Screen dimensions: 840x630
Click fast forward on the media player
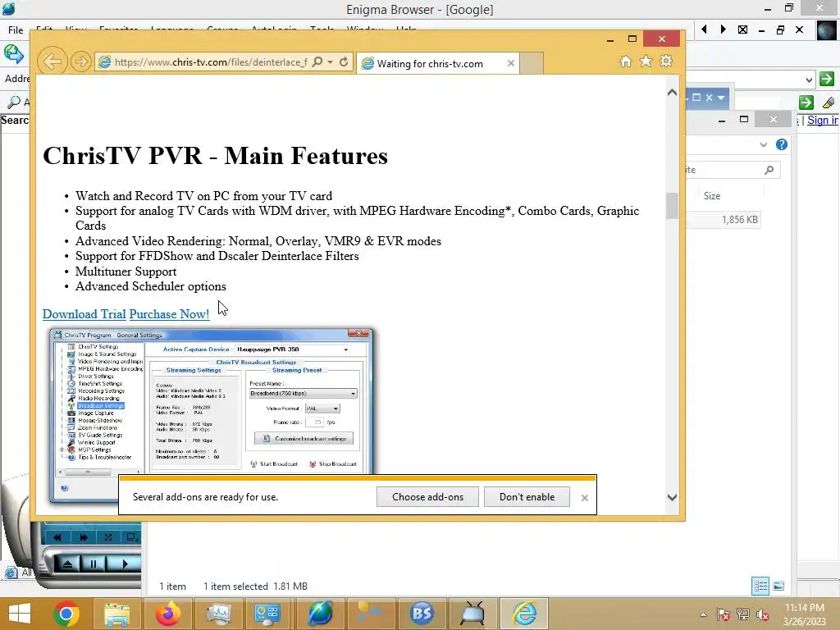pyautogui.click(x=83, y=536)
